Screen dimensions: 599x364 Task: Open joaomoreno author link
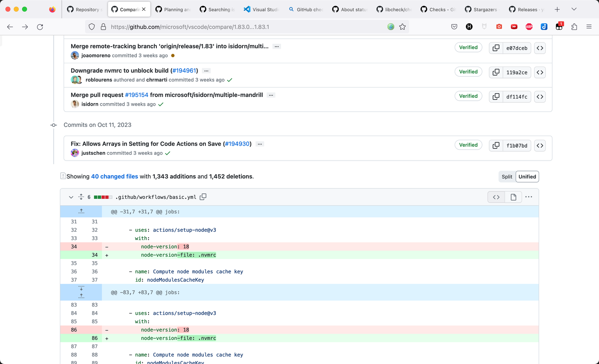point(96,55)
